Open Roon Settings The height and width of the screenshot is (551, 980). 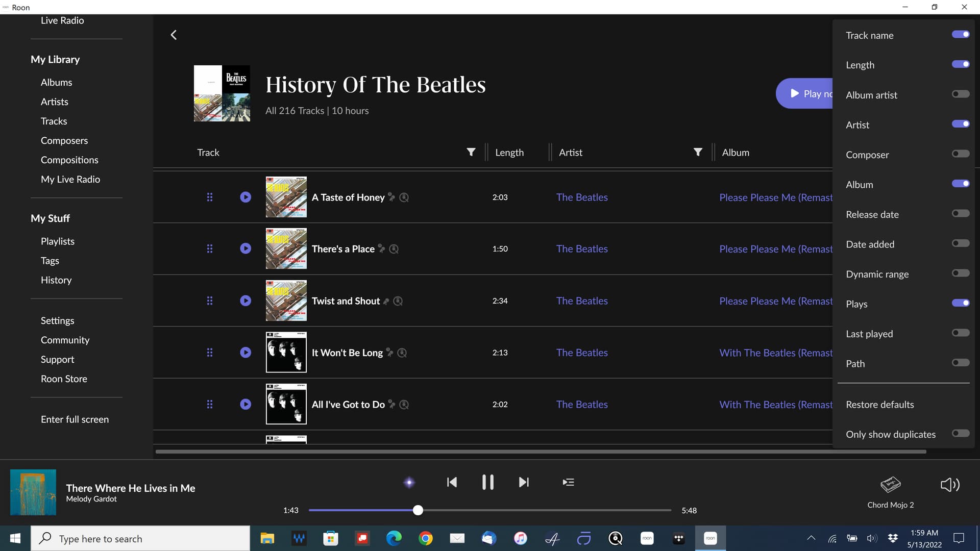pyautogui.click(x=57, y=320)
